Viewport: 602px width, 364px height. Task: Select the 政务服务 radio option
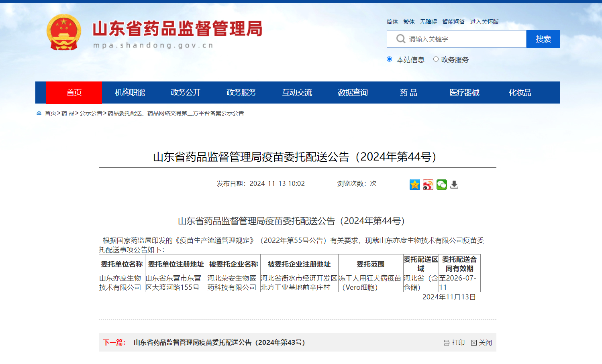click(436, 59)
